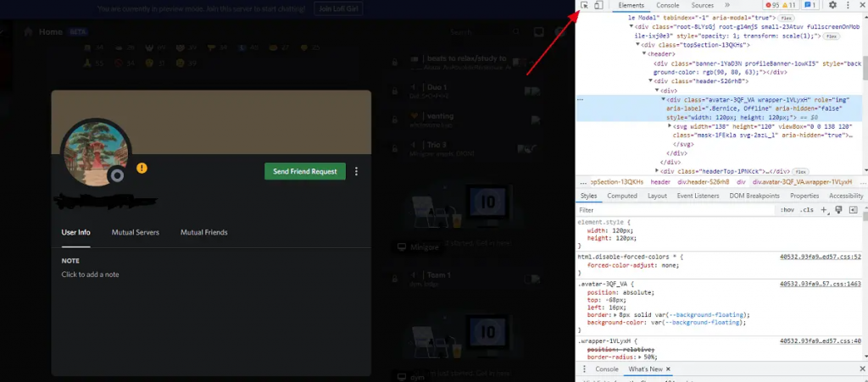Image resolution: width=868 pixels, height=382 pixels.
Task: Open the Accessibility pane tab
Action: tap(846, 196)
